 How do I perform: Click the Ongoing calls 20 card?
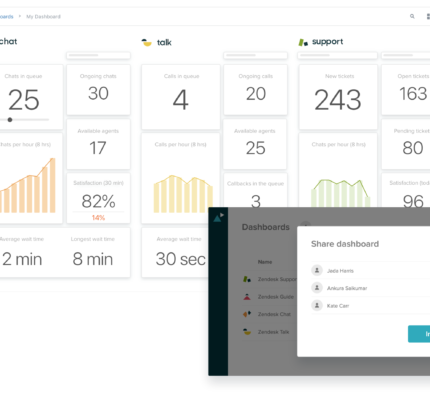(x=256, y=90)
